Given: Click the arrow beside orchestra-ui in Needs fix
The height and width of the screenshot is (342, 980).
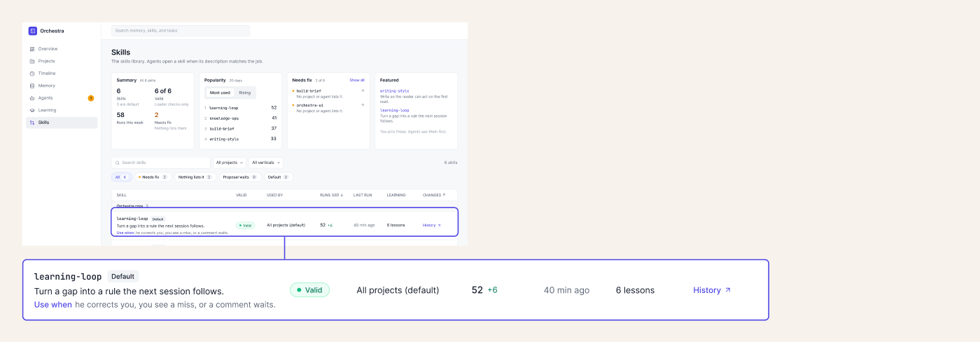Looking at the screenshot, I should point(362,105).
